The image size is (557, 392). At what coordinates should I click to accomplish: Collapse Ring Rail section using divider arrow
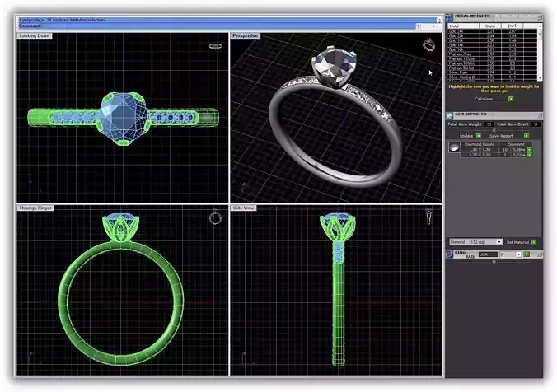point(494,262)
